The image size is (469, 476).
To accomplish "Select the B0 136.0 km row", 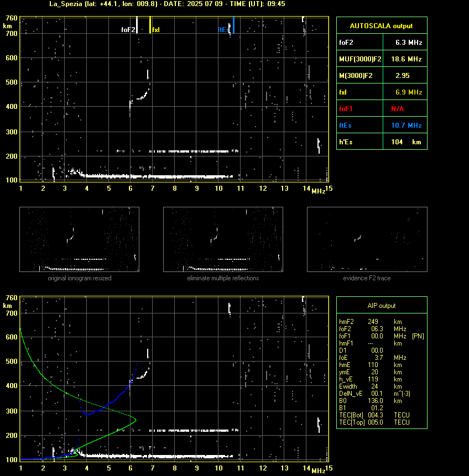I will (371, 401).
